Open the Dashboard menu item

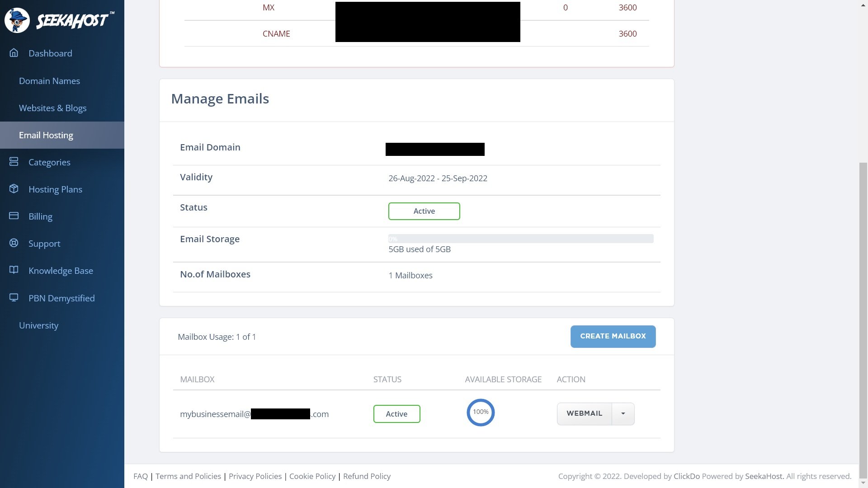tap(50, 53)
